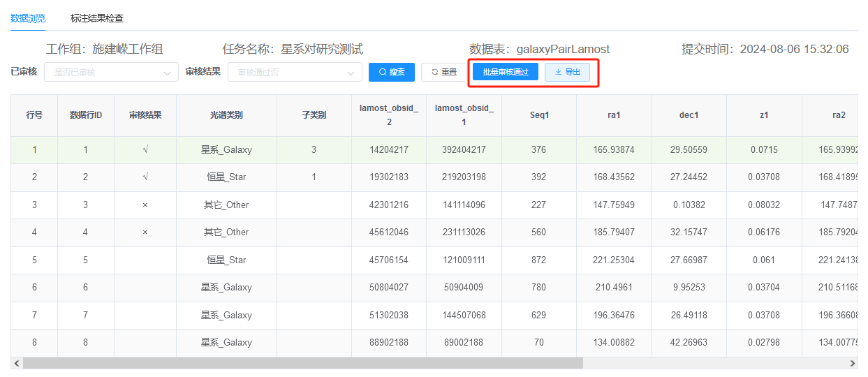Click the Seq1 column header
The image size is (868, 377).
[x=539, y=115]
